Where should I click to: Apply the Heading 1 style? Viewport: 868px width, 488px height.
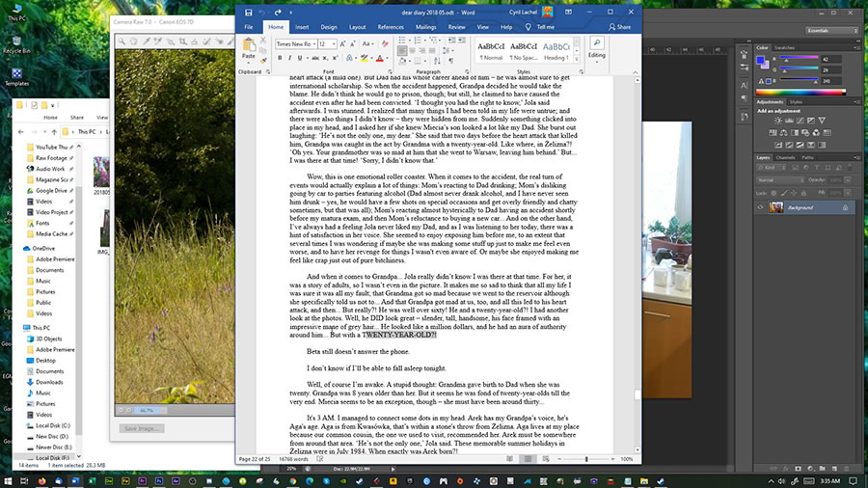556,51
